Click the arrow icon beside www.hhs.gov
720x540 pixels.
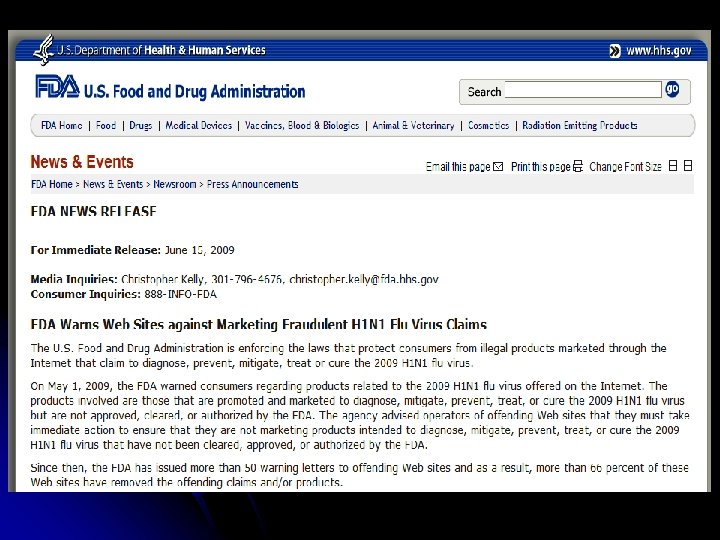tap(615, 51)
